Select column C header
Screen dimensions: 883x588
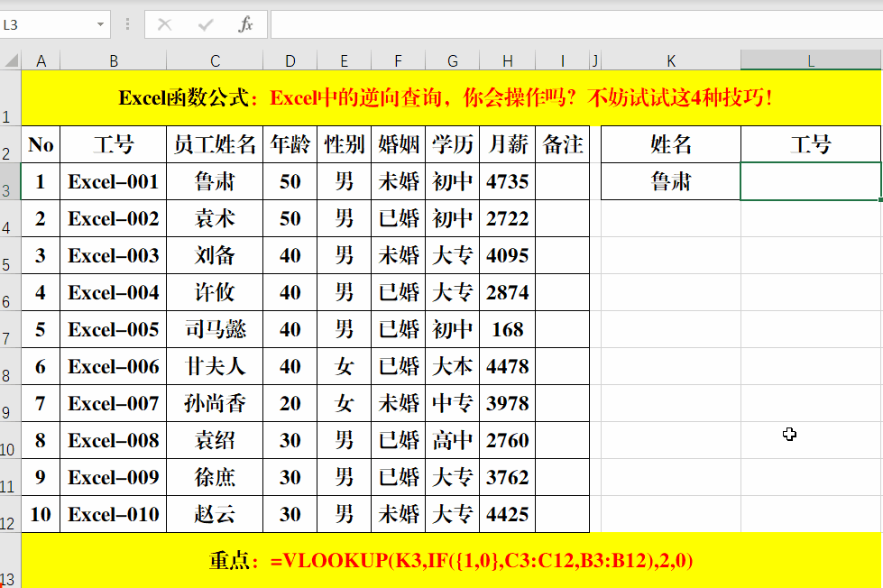click(215, 60)
